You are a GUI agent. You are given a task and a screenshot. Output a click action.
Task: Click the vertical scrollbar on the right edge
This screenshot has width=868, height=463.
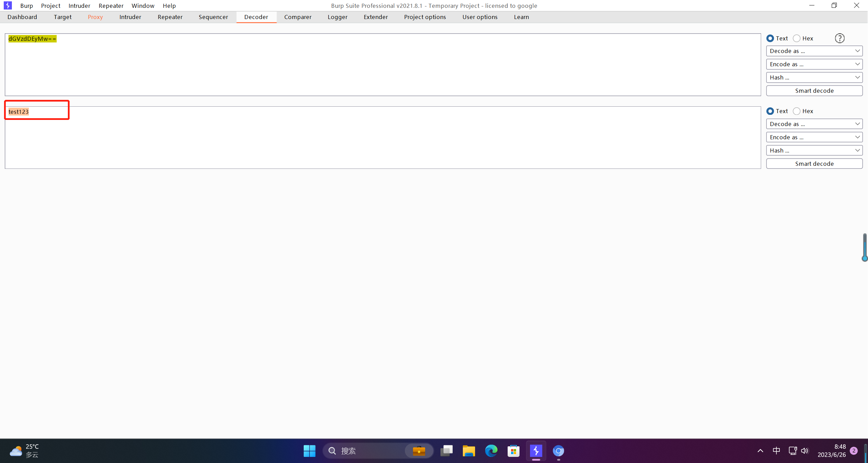click(865, 247)
